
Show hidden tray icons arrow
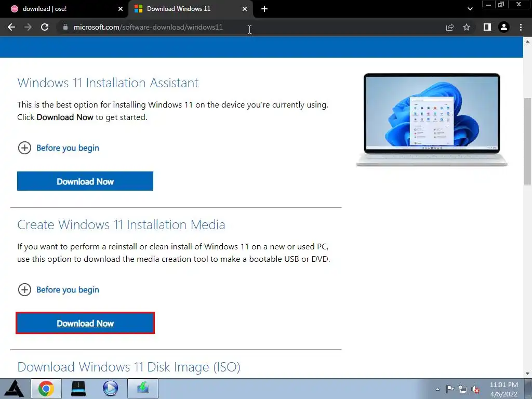(437, 389)
